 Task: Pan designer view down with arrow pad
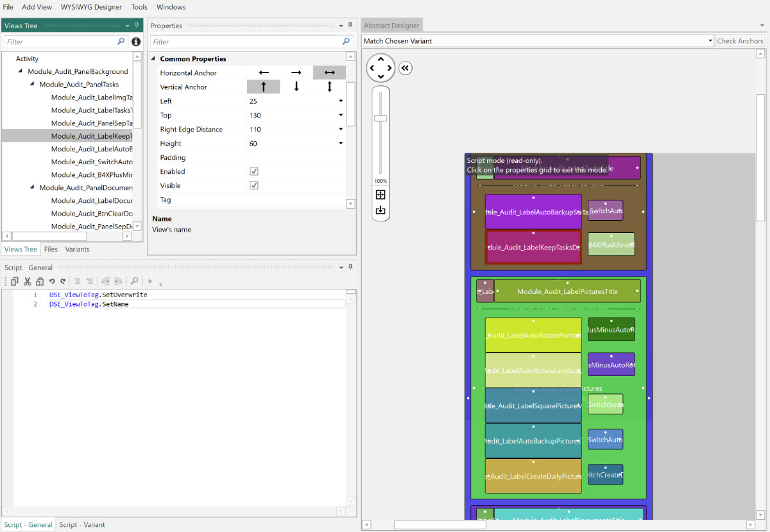381,76
